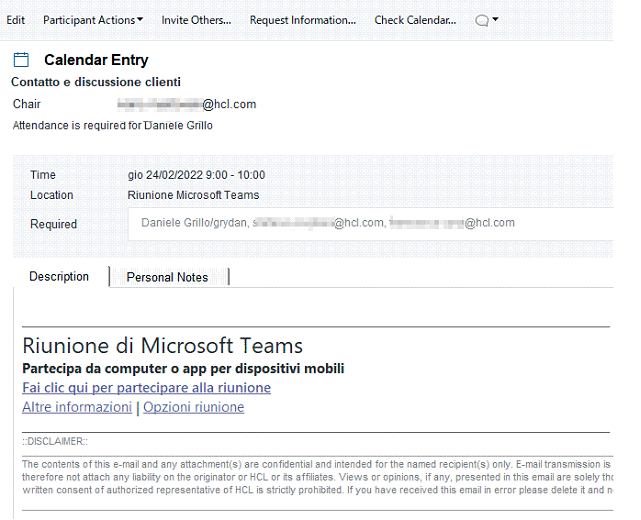Image resolution: width=641 pixels, height=520 pixels.
Task: Click the calendar entry icon
Action: pos(21,60)
